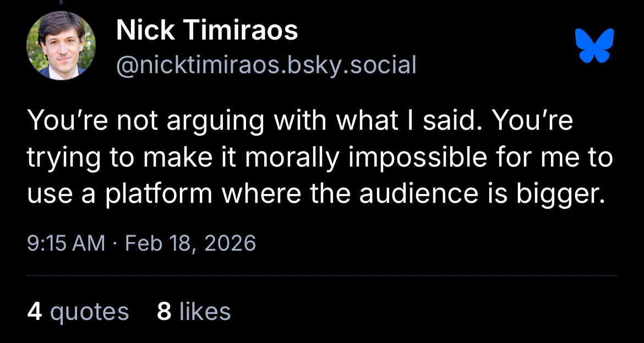Click the word "platform" in the post
The height and width of the screenshot is (343, 644).
point(159,195)
